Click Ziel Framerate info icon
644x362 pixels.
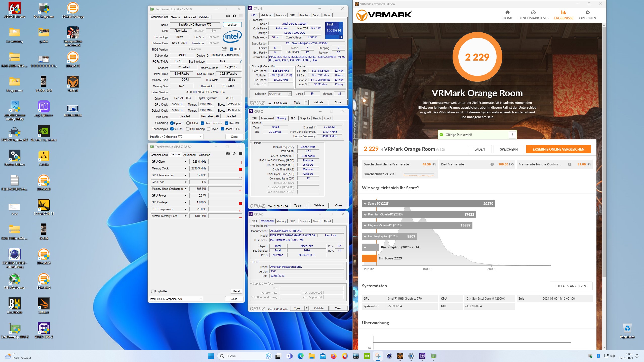pyautogui.click(x=492, y=164)
